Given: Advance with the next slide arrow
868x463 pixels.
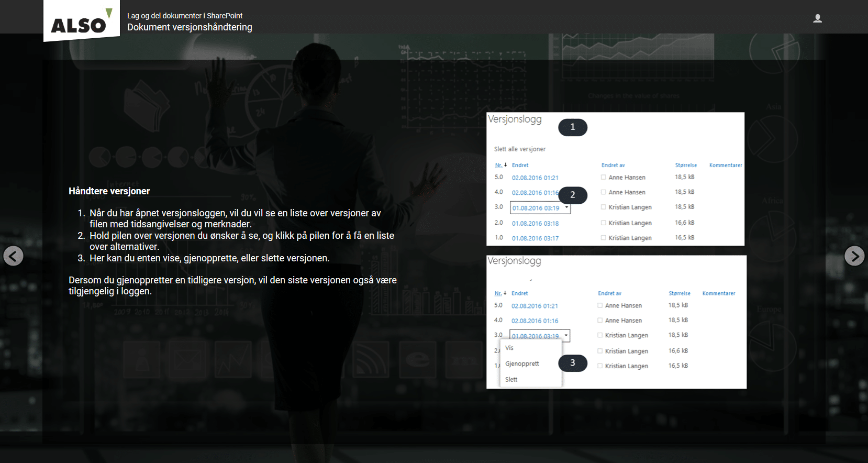Looking at the screenshot, I should coord(854,256).
